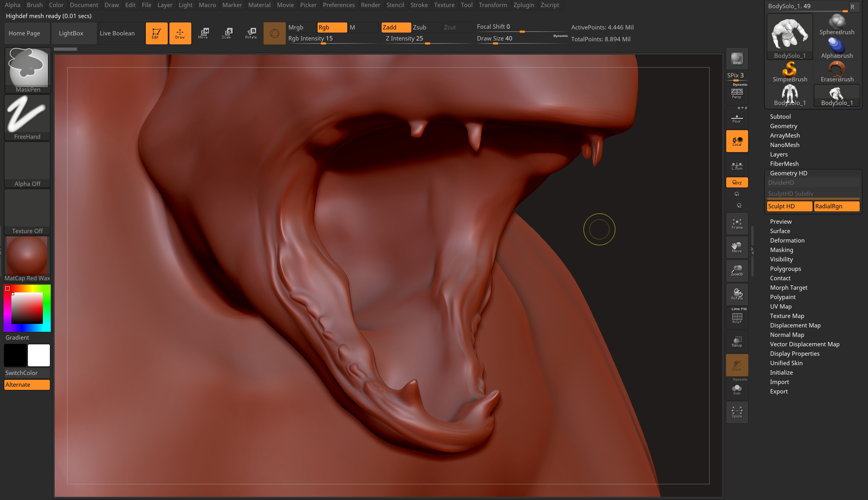
Task: Render with the BPR button
Action: pos(737,59)
